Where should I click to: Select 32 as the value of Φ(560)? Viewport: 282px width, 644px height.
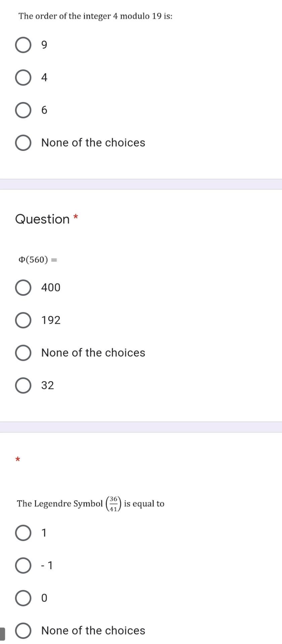coord(22,385)
